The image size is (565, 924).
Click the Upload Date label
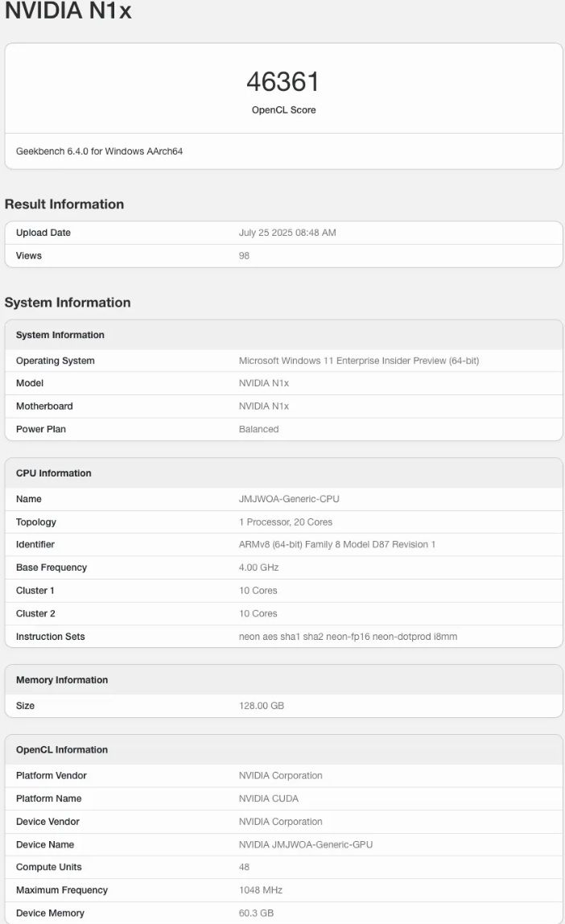pyautogui.click(x=43, y=233)
